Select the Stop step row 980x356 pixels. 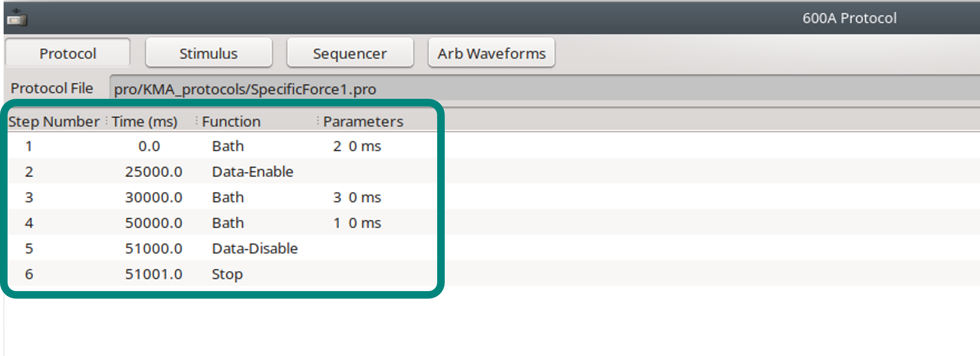[227, 274]
